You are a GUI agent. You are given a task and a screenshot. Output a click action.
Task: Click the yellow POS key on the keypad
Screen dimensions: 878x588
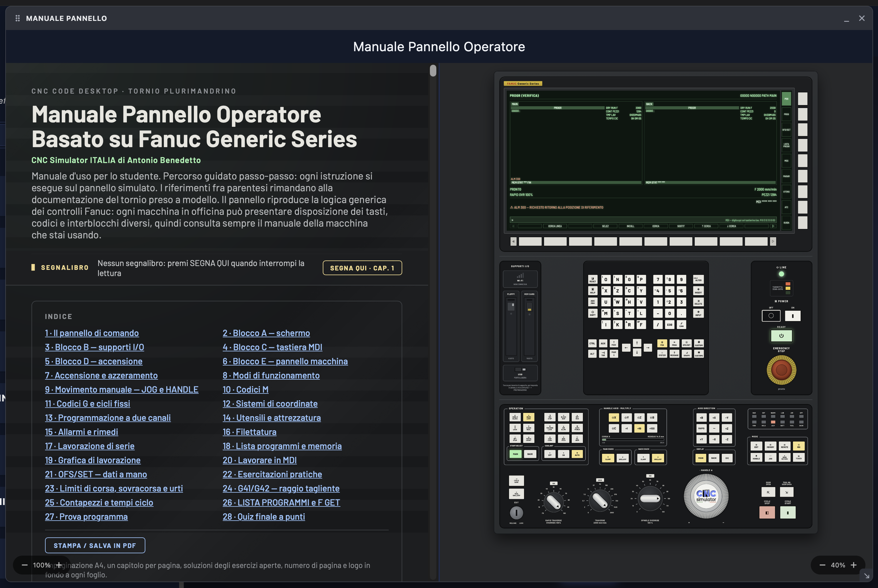pos(662,343)
